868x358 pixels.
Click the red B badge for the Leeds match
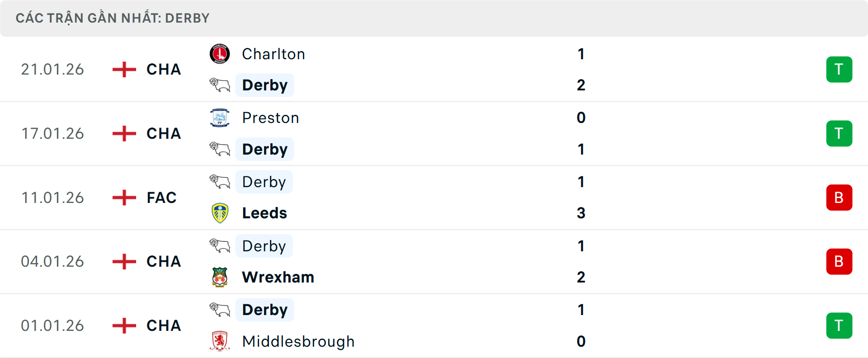(839, 197)
